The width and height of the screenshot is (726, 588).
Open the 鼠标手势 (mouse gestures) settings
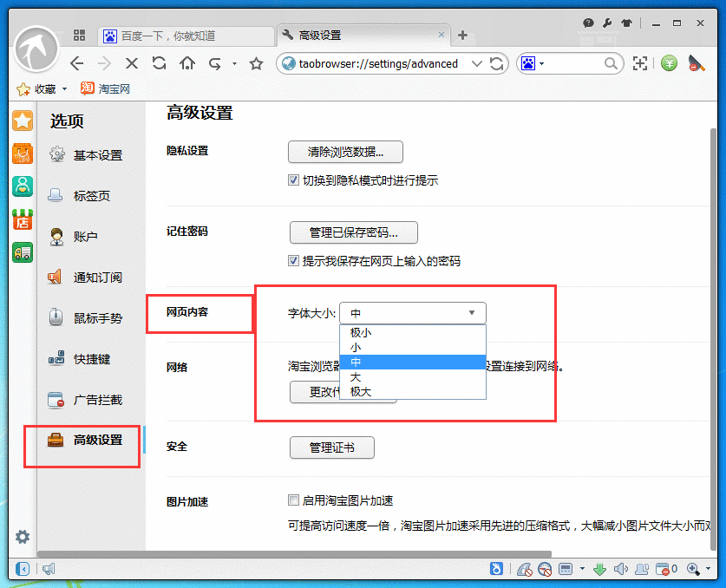pos(98,317)
